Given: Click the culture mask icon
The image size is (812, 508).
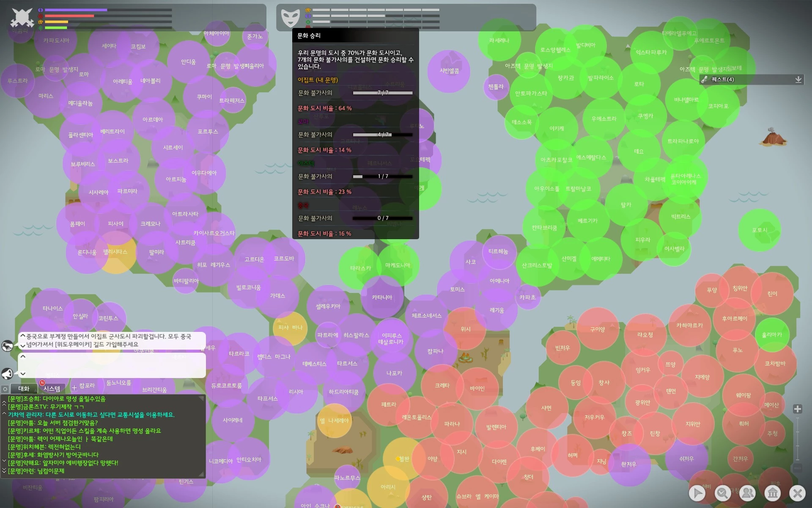Looking at the screenshot, I should [290, 18].
